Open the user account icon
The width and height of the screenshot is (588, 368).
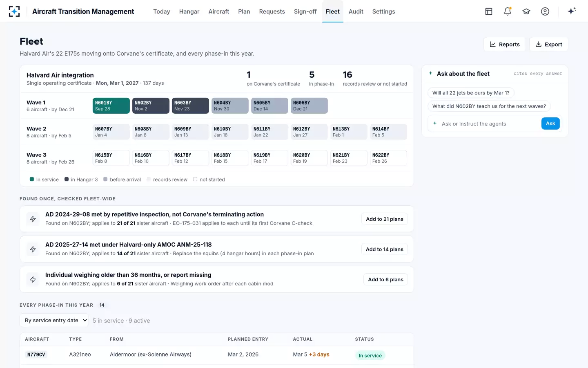tap(545, 11)
